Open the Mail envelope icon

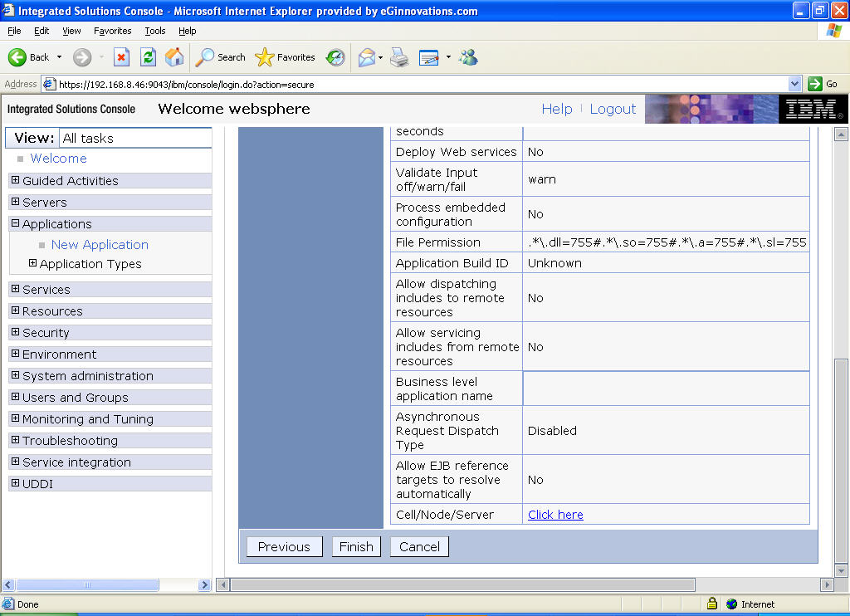pos(367,57)
